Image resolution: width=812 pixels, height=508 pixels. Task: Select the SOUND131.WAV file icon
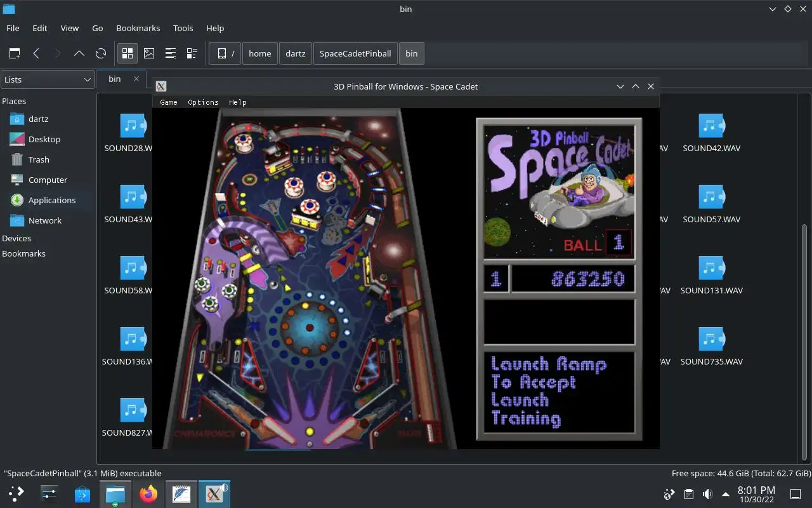(x=711, y=268)
